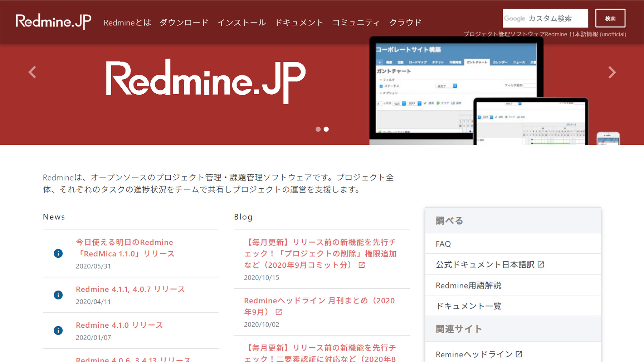Click the News section heading
Viewport: 644px width, 362px height.
54,217
